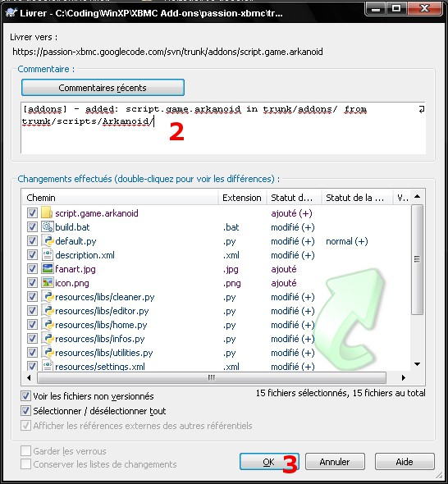Viewport: 448px width, 484px height.
Task: Click the fanart.jpg image icon
Action: tap(48, 268)
